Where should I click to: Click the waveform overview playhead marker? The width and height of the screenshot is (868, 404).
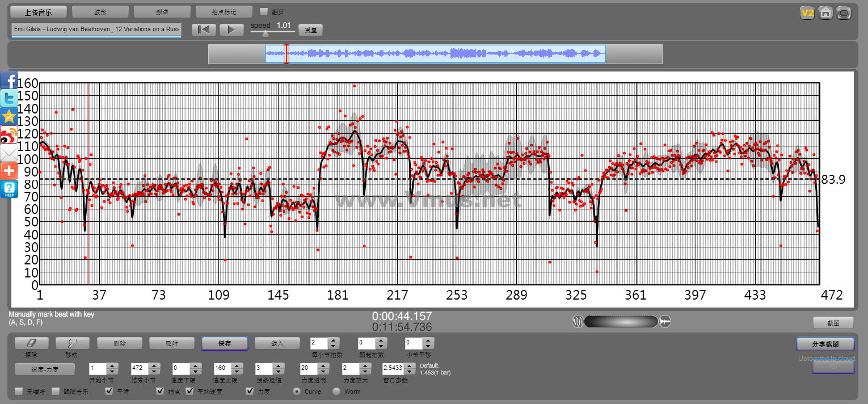(286, 54)
